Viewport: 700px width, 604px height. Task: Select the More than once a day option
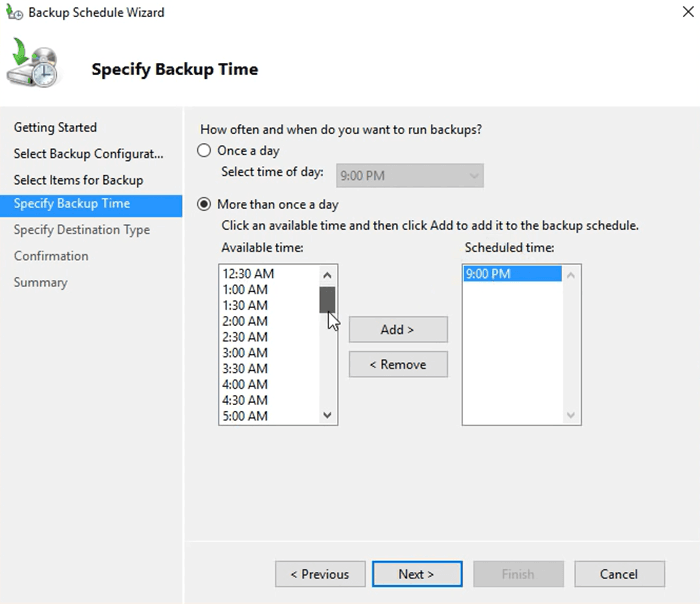point(205,204)
